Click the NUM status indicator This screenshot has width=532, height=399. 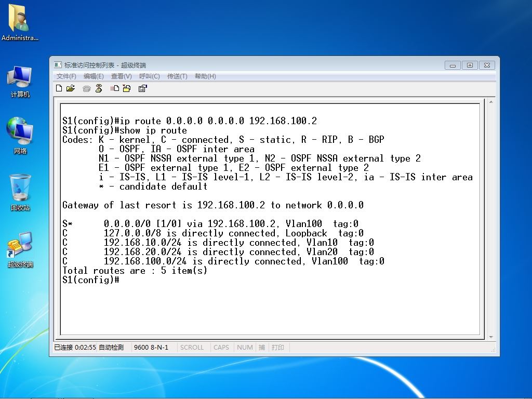(245, 348)
